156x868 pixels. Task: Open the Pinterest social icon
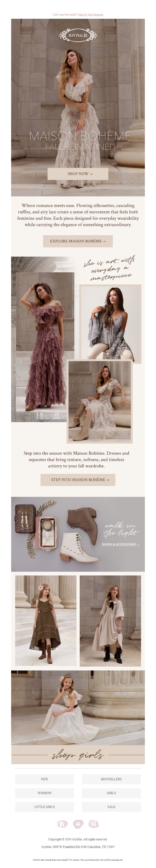tap(93, 824)
